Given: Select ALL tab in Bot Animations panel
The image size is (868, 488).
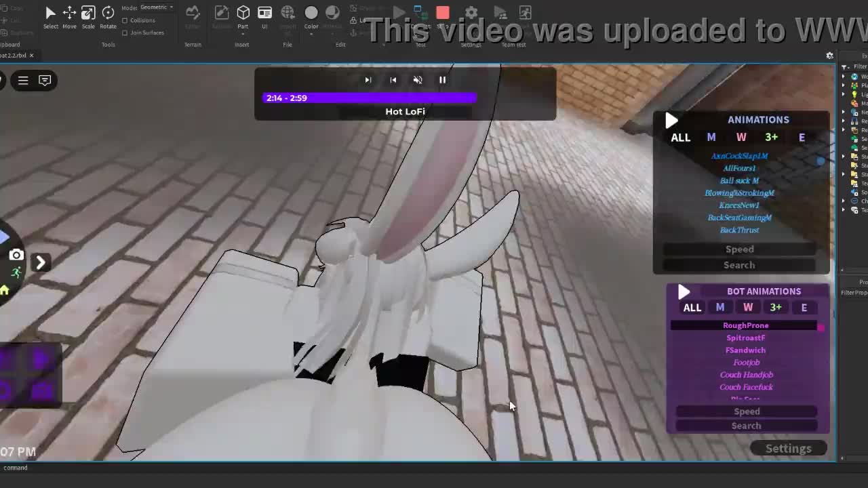Looking at the screenshot, I should tap(692, 308).
